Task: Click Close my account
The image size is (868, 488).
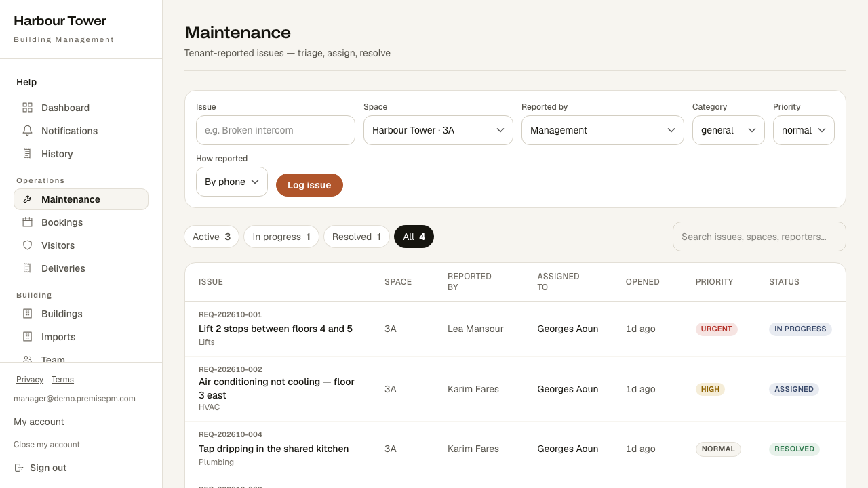Action: 47,445
